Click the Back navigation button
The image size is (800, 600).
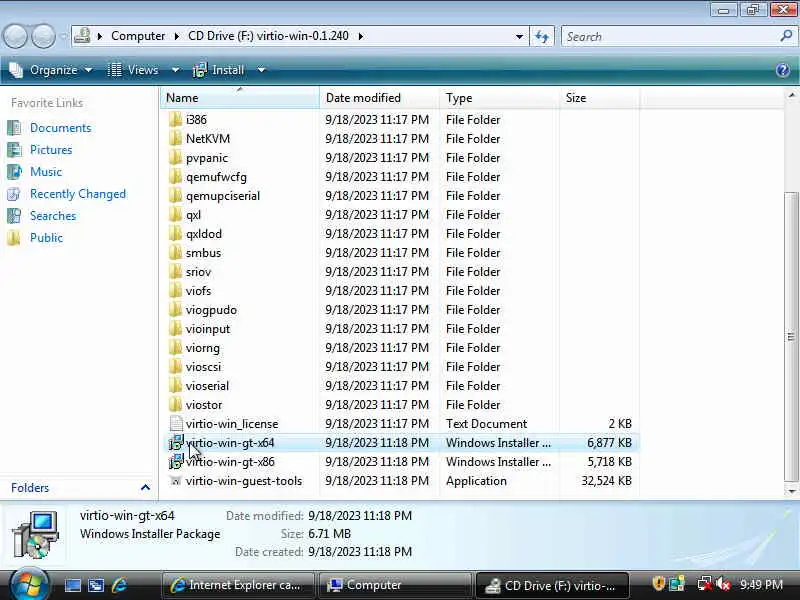[15, 36]
